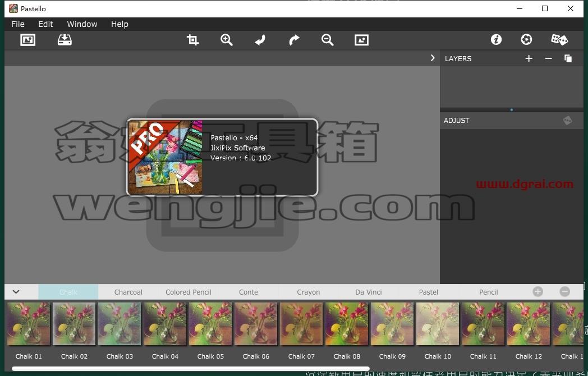Switch to the Pastel tab
The image size is (588, 376).
(428, 292)
